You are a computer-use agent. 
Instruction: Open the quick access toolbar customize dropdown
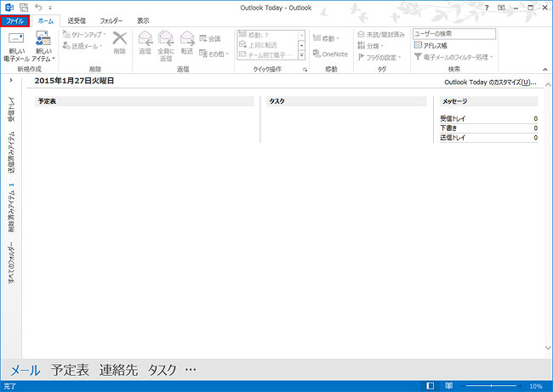(x=50, y=8)
